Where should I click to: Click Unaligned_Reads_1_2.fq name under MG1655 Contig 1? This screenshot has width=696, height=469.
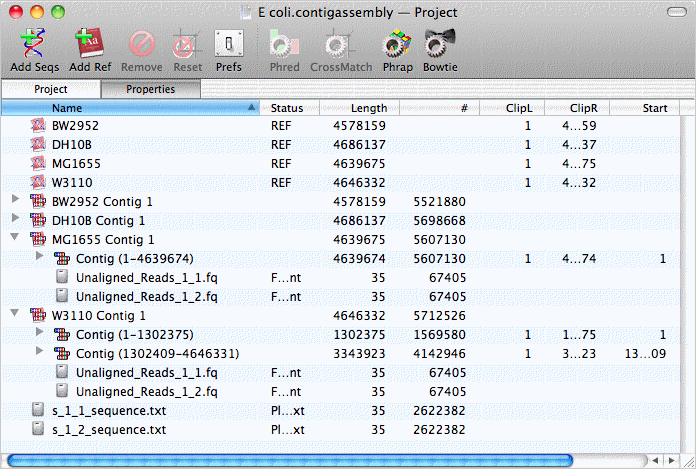click(146, 297)
